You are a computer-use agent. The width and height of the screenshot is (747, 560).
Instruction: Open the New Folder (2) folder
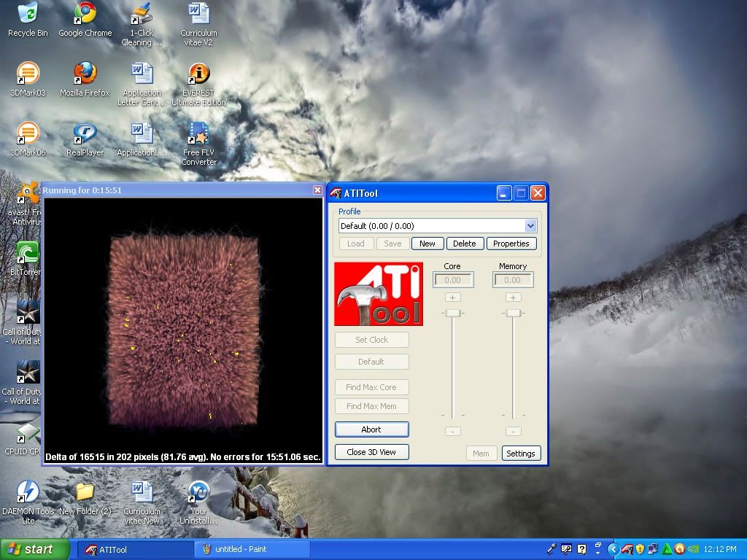(85, 498)
